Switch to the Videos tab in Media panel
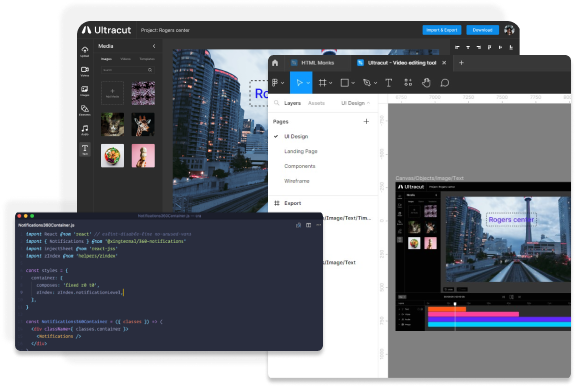The image size is (575, 387). coord(125,59)
